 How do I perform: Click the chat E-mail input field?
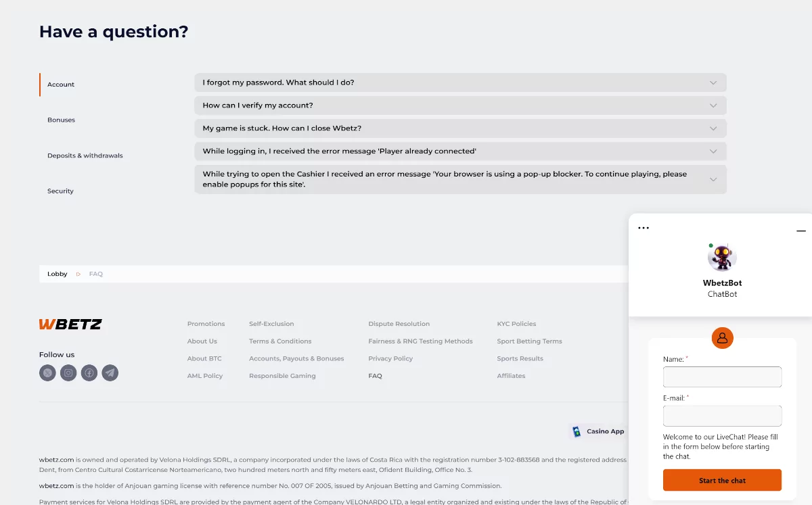tap(722, 416)
